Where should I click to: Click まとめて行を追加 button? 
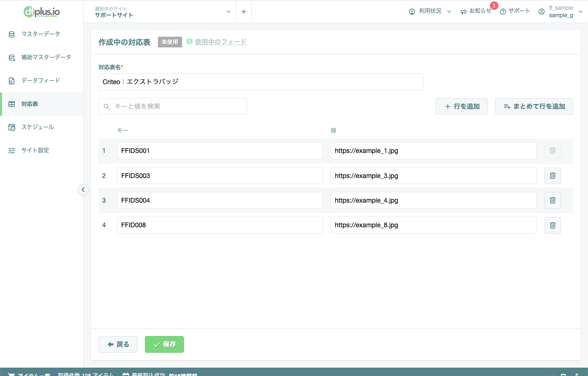click(534, 106)
